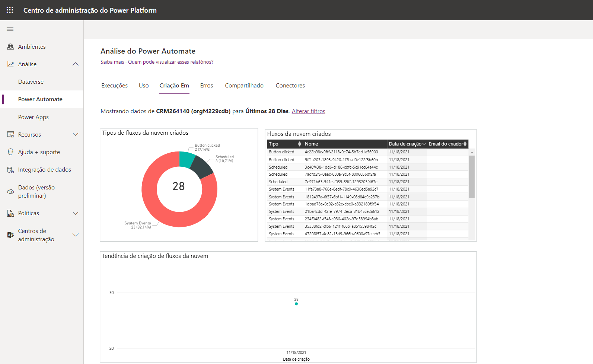Screen dimensions: 593x364
Task: Click flow name 4c22b98c-9fff-2118-9e74-5b7ed1a56900
Action: click(341, 152)
